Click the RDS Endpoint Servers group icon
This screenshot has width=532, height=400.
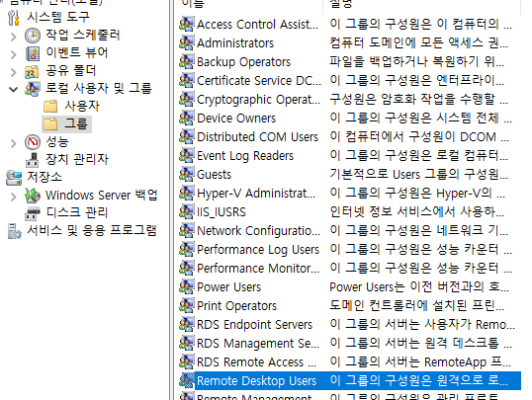(187, 324)
